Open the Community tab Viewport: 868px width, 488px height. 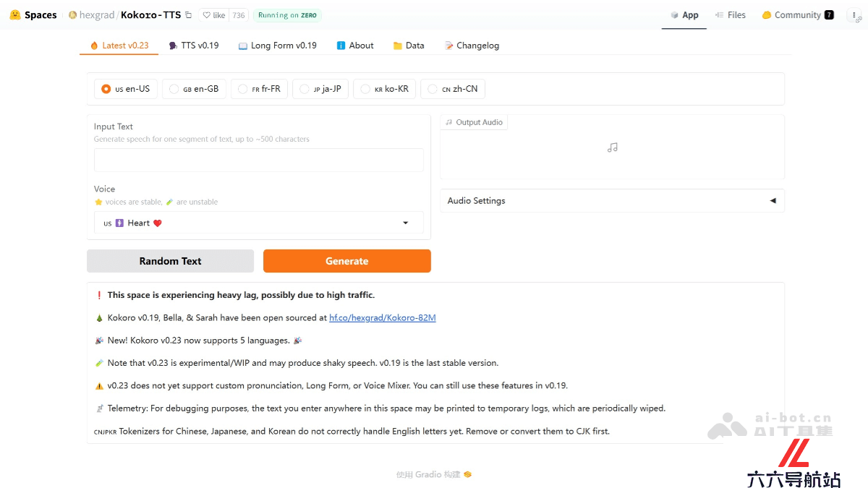coord(797,15)
